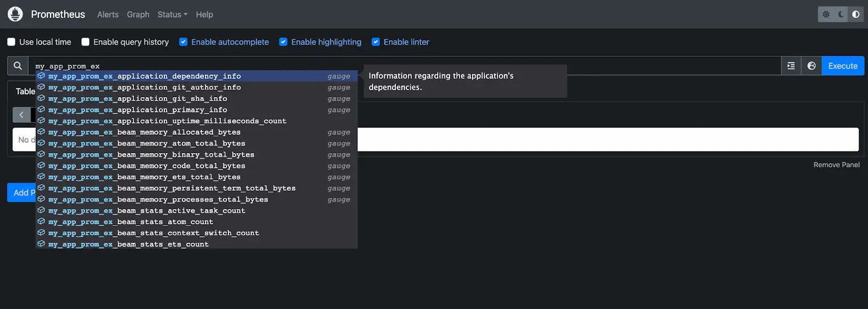
Task: Switch to the Table tab
Action: 25,91
